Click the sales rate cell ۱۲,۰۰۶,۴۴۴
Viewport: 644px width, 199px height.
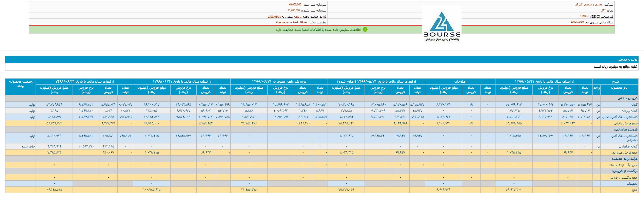(546, 105)
